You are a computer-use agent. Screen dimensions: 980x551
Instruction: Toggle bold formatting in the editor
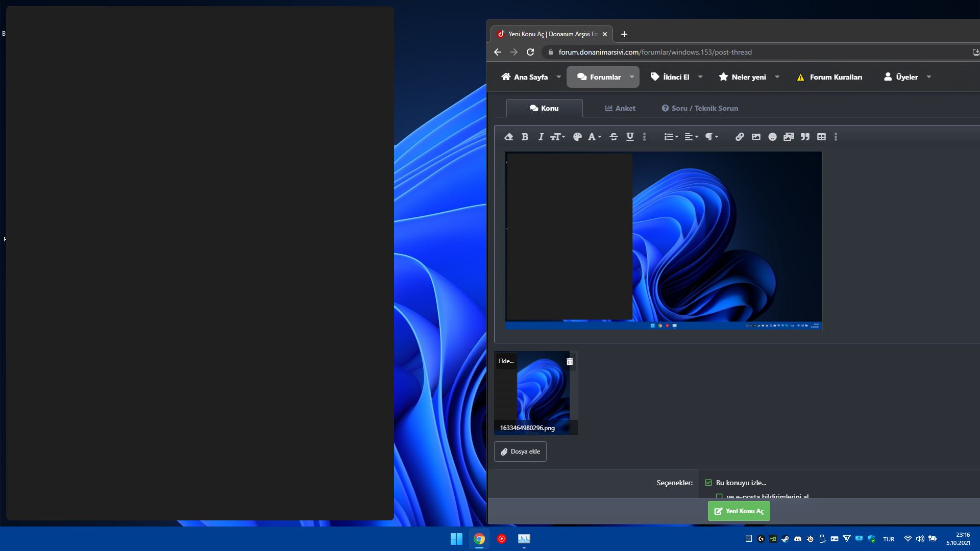tap(525, 137)
